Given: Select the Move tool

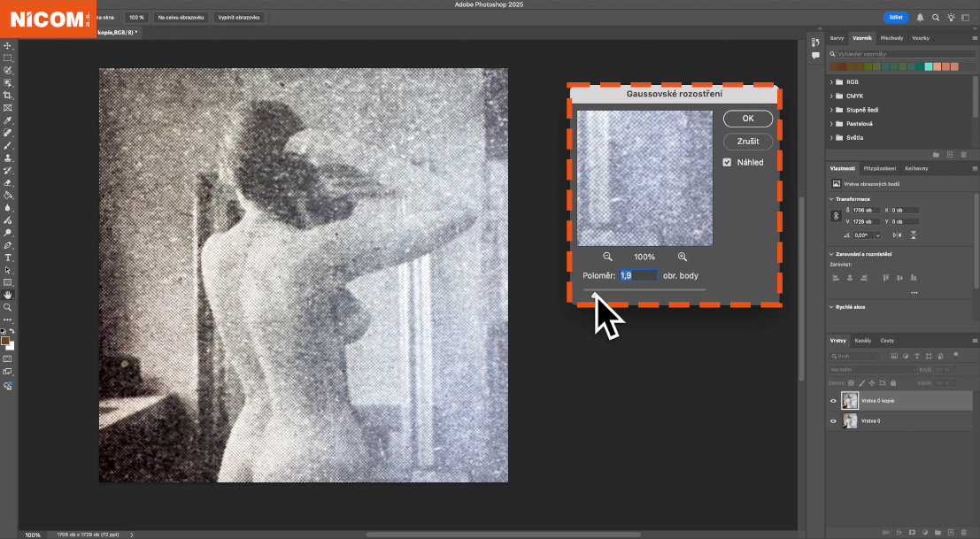Looking at the screenshot, I should click(8, 45).
